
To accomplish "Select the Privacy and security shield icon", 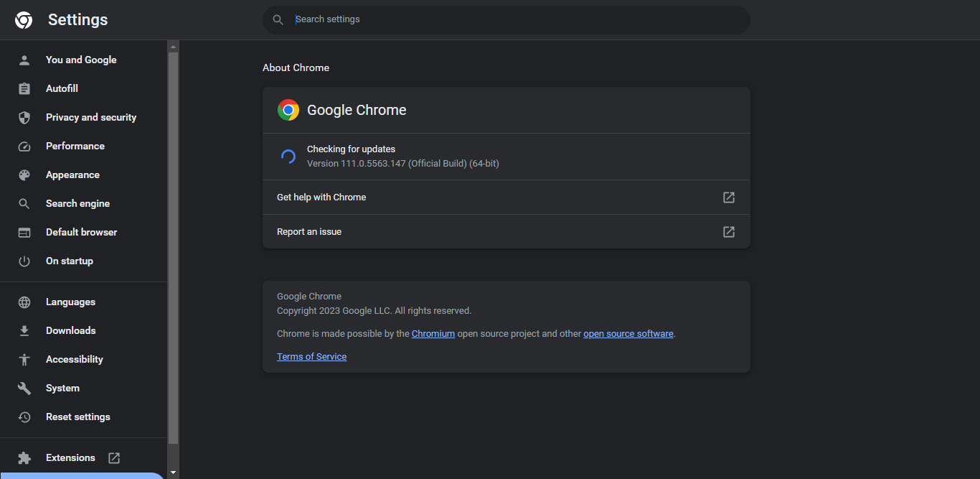I will pyautogui.click(x=24, y=117).
